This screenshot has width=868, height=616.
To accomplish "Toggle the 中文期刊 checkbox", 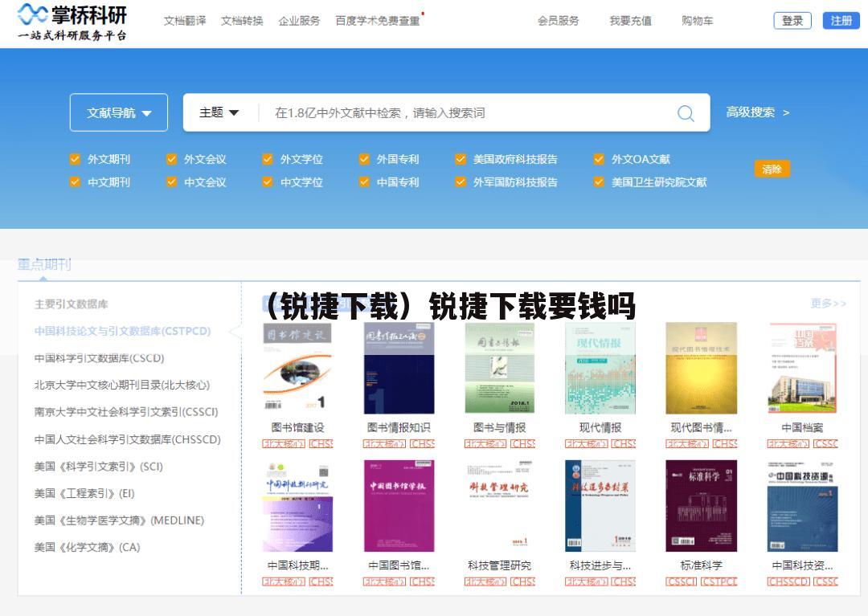I will (76, 182).
